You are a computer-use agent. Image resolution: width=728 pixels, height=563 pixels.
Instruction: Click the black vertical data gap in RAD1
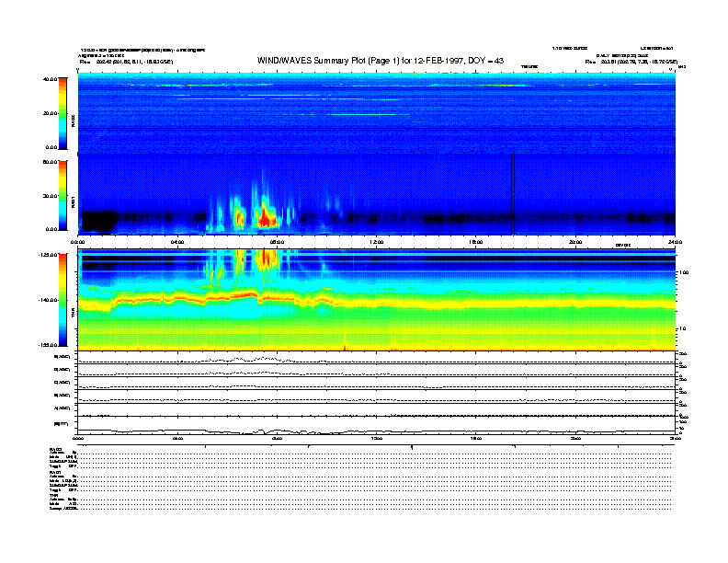pyautogui.click(x=511, y=192)
